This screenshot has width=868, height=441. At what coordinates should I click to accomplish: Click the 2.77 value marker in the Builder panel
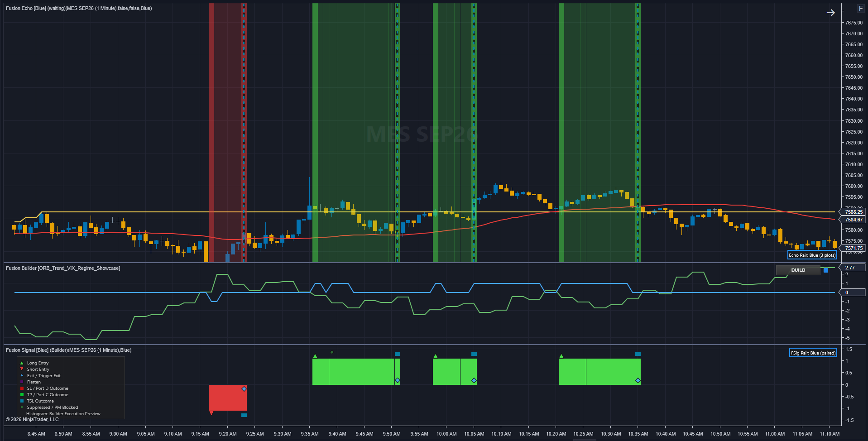point(854,268)
